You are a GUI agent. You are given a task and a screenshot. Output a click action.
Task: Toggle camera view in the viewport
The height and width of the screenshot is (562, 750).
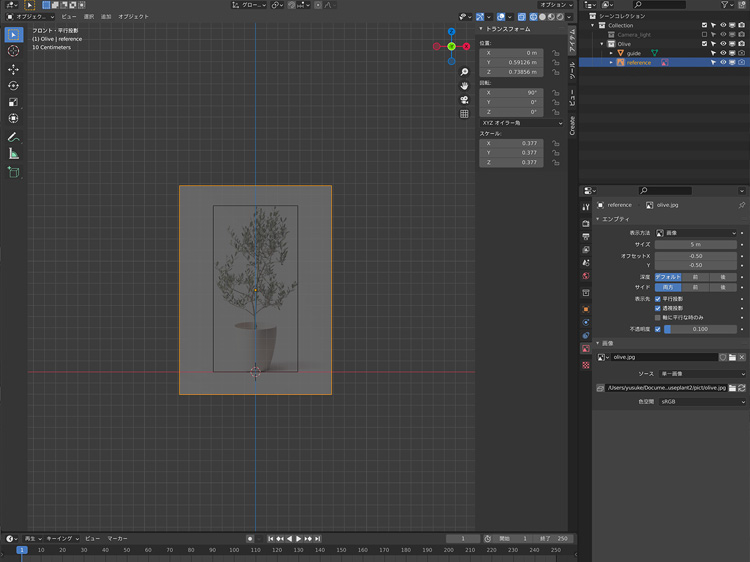pos(465,100)
